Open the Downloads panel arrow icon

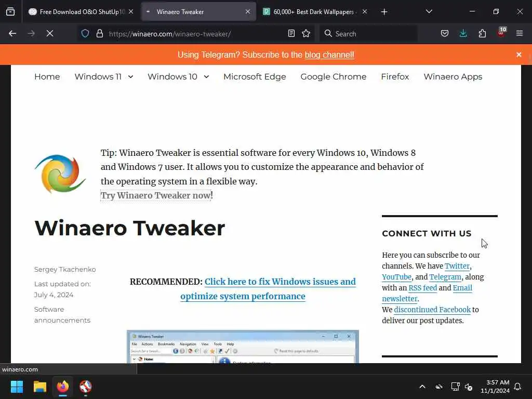463,34
